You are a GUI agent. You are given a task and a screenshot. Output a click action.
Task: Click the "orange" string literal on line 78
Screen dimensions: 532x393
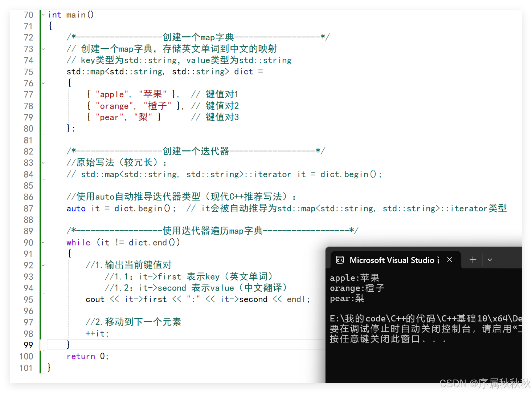coord(114,106)
